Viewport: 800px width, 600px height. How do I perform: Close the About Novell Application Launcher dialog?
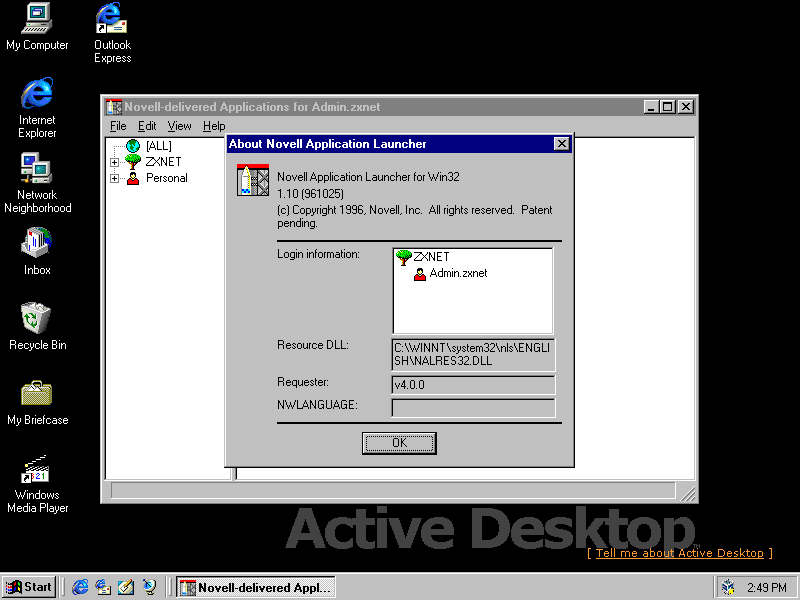tap(561, 144)
